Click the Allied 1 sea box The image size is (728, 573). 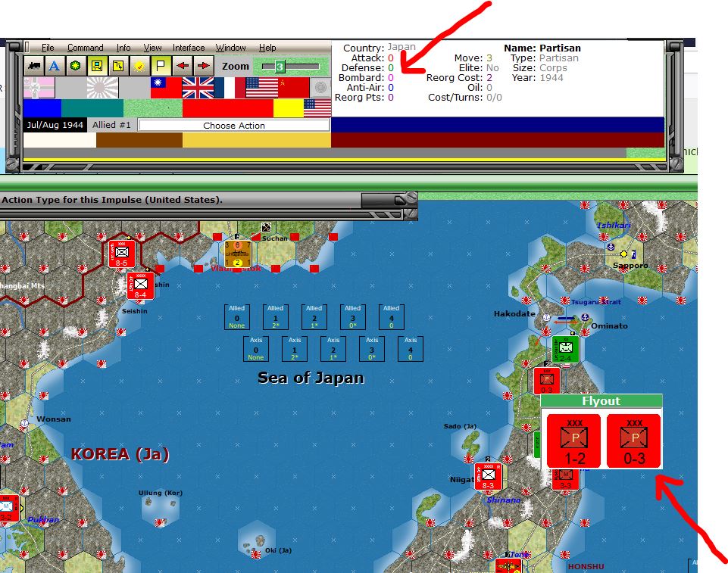tap(275, 317)
